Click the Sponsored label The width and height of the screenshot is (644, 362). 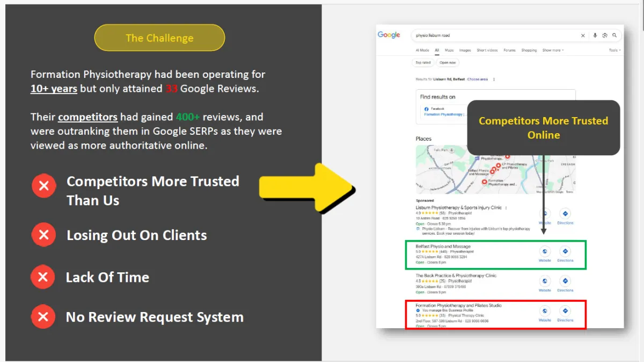[x=425, y=201]
